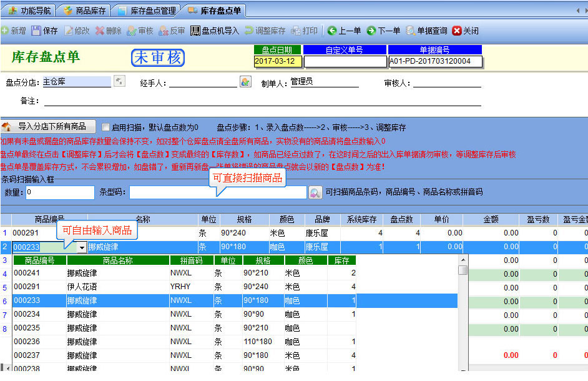Click the 自定义单号 input field

pos(345,61)
